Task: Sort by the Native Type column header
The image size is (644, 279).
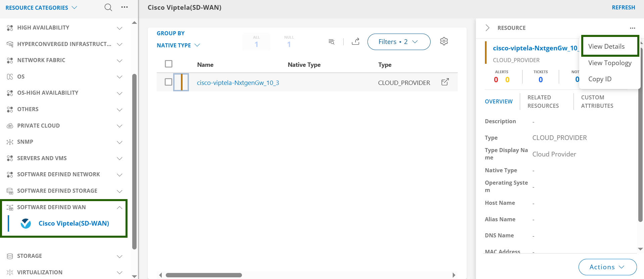Action: click(304, 65)
